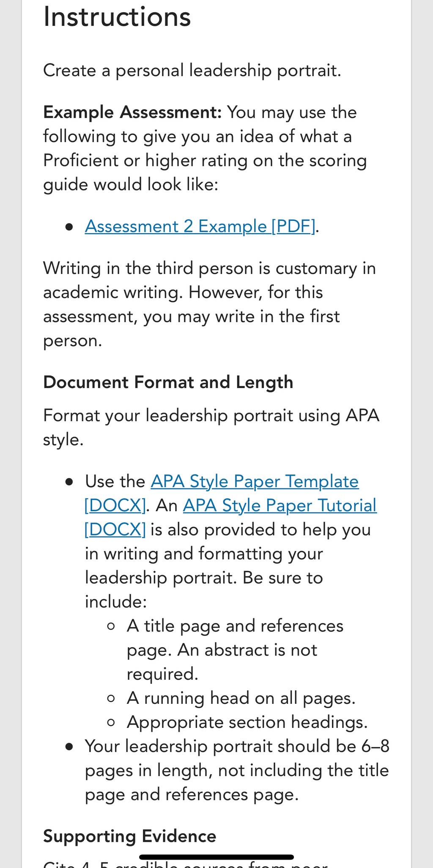433x868 pixels.
Task: Tap the '6–8 pages in length' bullet text
Action: (x=237, y=770)
